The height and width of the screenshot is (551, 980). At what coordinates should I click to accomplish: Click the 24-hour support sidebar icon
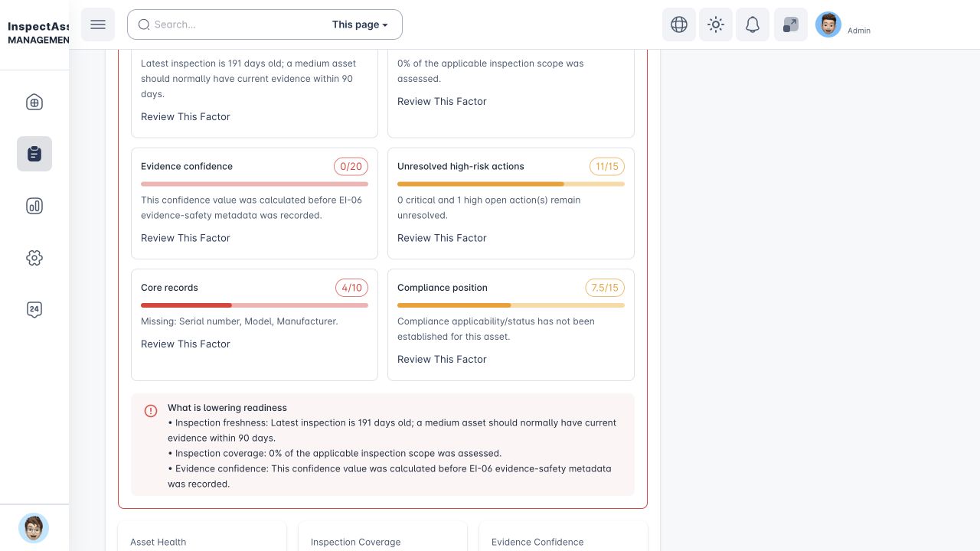click(34, 310)
